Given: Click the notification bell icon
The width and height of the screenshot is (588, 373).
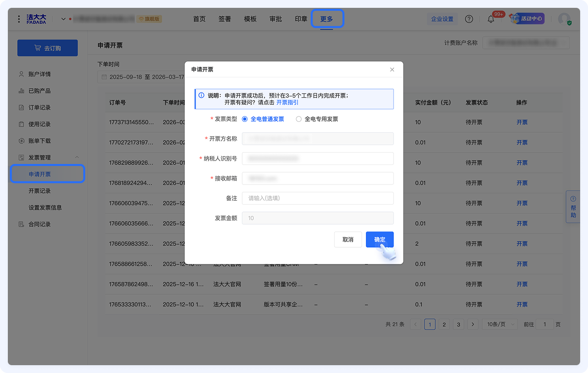Looking at the screenshot, I should click(491, 19).
